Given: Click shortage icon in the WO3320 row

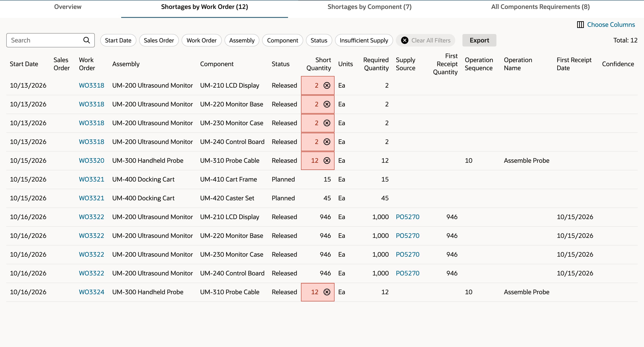Looking at the screenshot, I should pyautogui.click(x=327, y=161).
